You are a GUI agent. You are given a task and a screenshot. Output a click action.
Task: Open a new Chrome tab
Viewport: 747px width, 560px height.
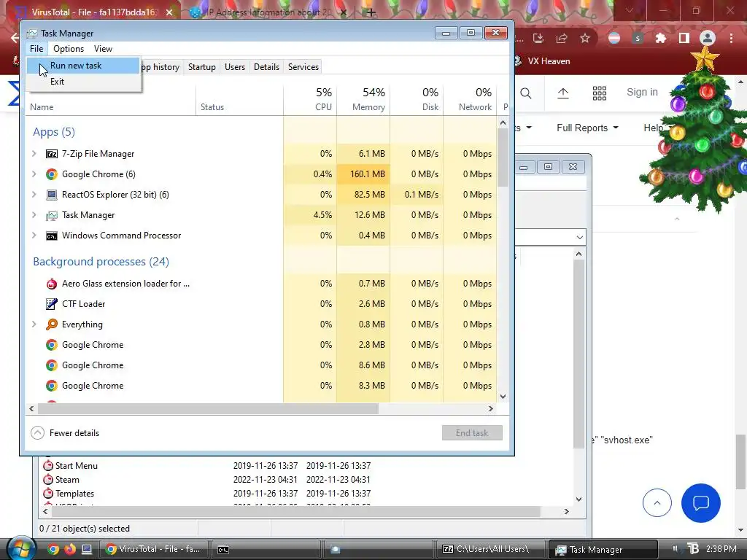click(371, 12)
